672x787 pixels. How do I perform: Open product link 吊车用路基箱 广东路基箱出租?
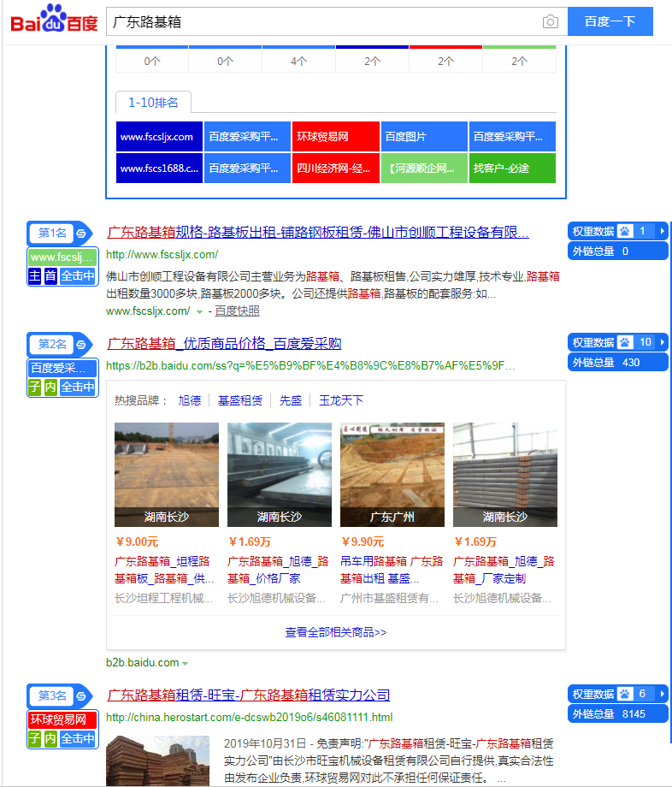pyautogui.click(x=392, y=570)
